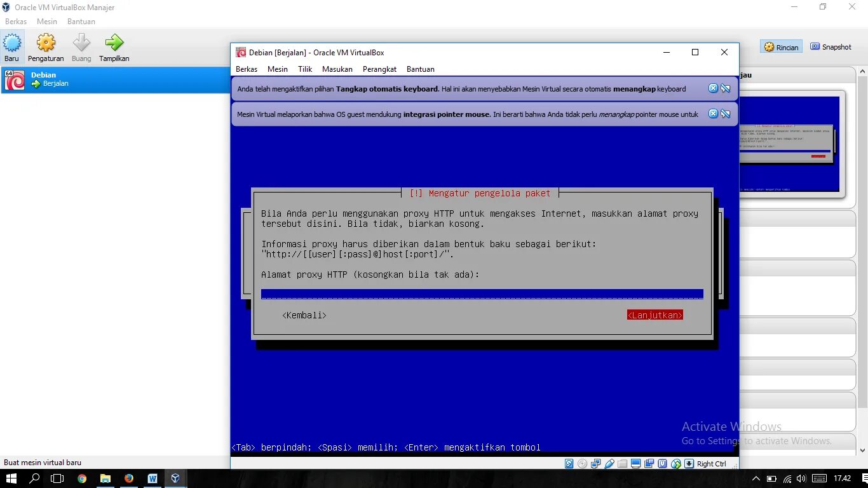868x488 pixels.
Task: Open Firefox from the taskbar
Action: 129,478
